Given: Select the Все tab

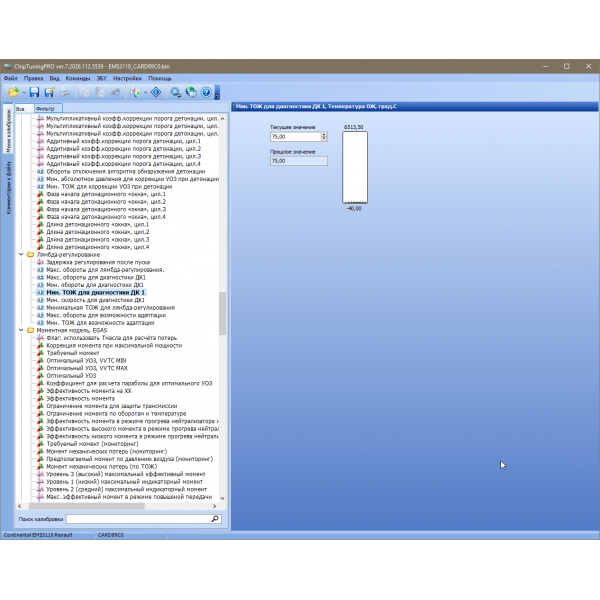Looking at the screenshot, I should click(20, 107).
